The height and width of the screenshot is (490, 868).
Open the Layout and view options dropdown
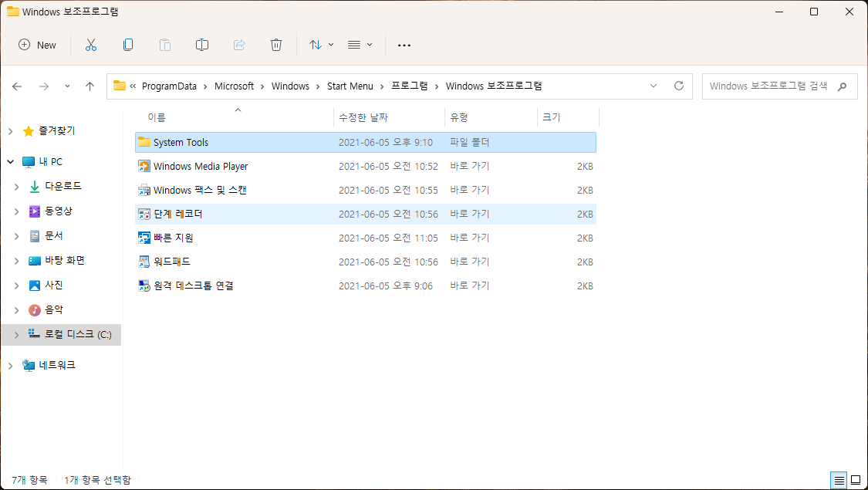(x=360, y=45)
